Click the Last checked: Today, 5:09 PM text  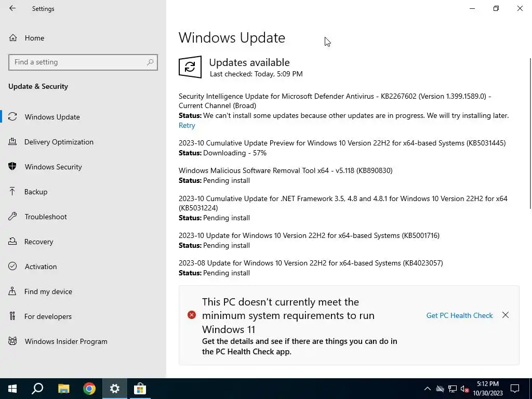256,74
